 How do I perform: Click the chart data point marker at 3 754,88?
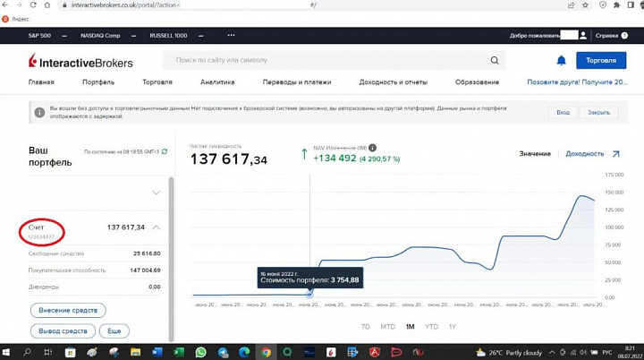pyautogui.click(x=309, y=294)
